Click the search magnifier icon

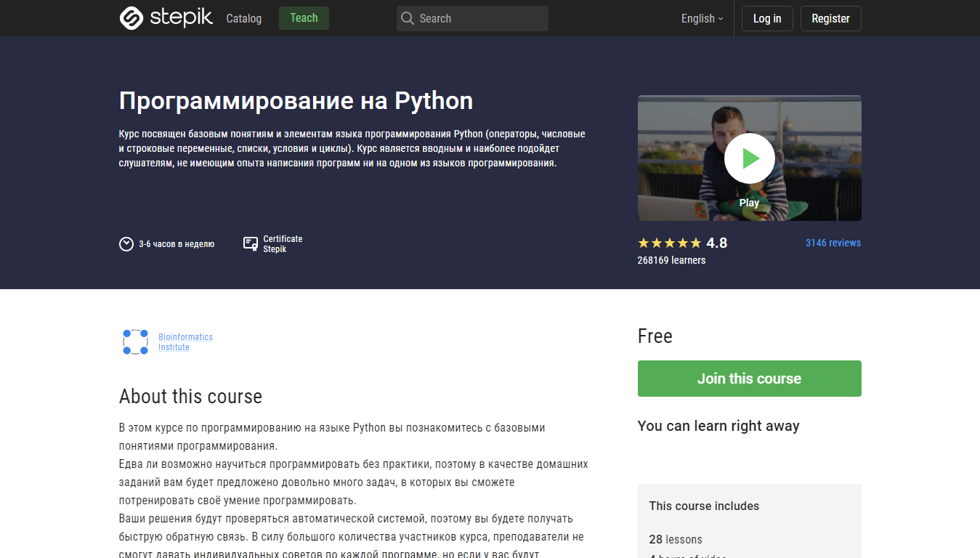point(408,18)
